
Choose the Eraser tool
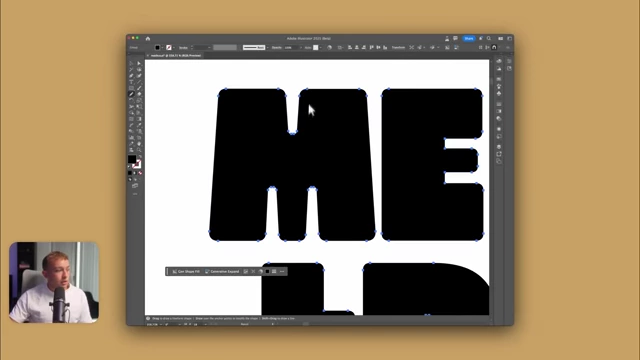[139, 94]
